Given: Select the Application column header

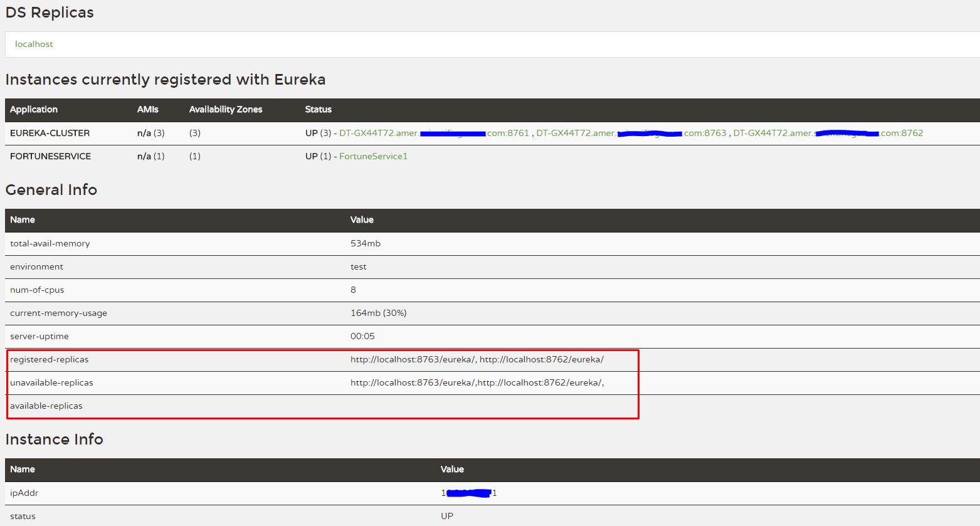Looking at the screenshot, I should (x=33, y=109).
